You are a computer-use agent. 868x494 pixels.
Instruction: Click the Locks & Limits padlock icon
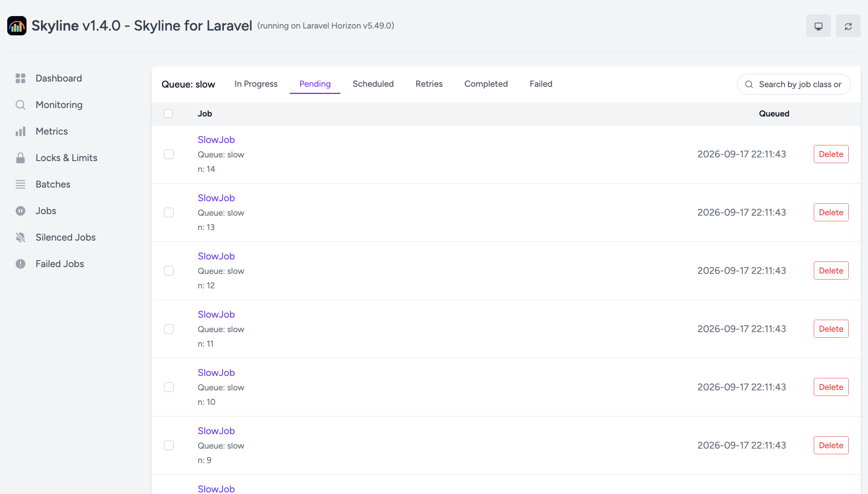[x=20, y=158]
